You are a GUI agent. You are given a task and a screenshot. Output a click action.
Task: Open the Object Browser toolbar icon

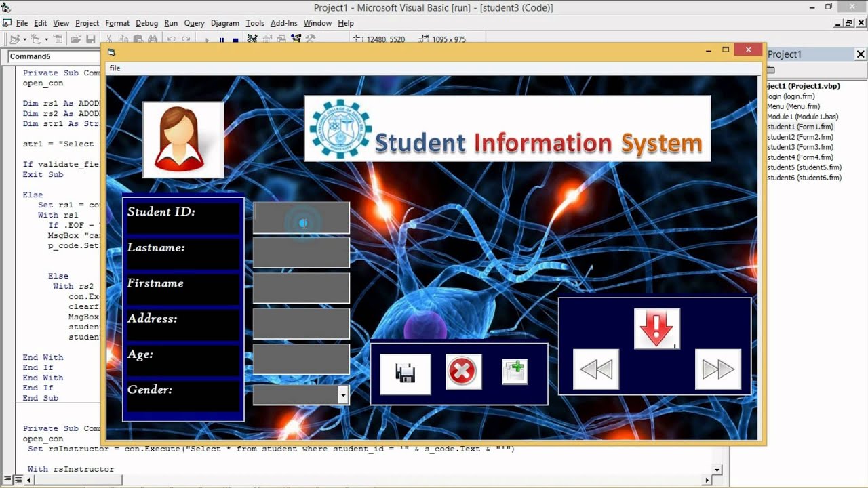coord(296,39)
